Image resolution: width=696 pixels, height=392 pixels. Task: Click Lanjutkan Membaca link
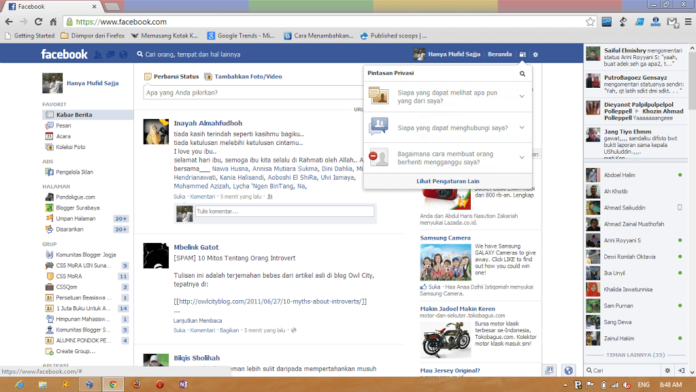coord(198,321)
